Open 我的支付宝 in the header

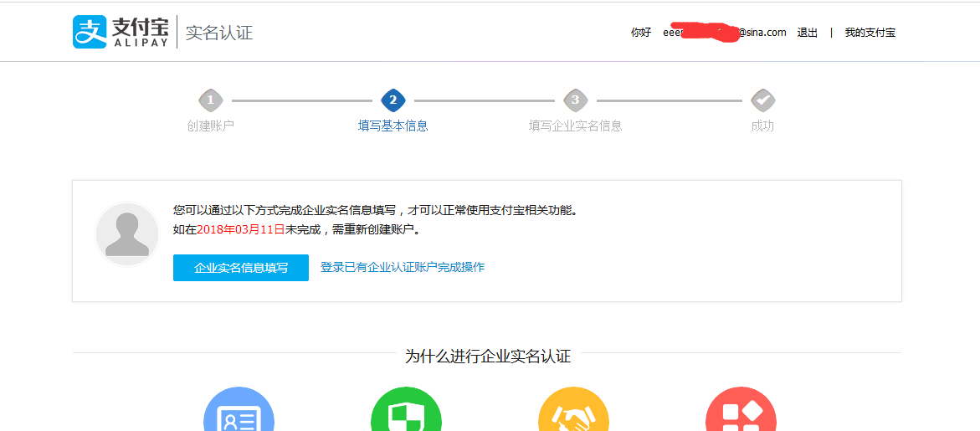(x=870, y=33)
